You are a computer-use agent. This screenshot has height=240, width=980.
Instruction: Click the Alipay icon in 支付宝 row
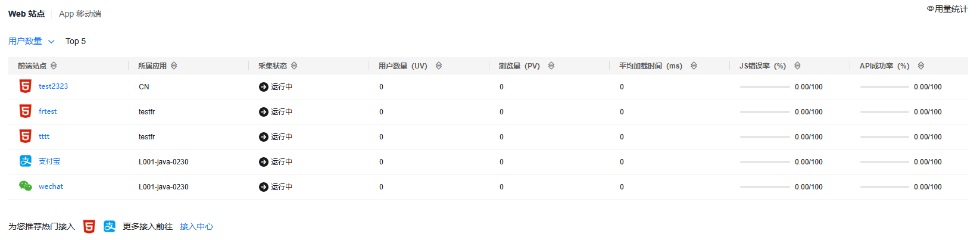click(26, 161)
